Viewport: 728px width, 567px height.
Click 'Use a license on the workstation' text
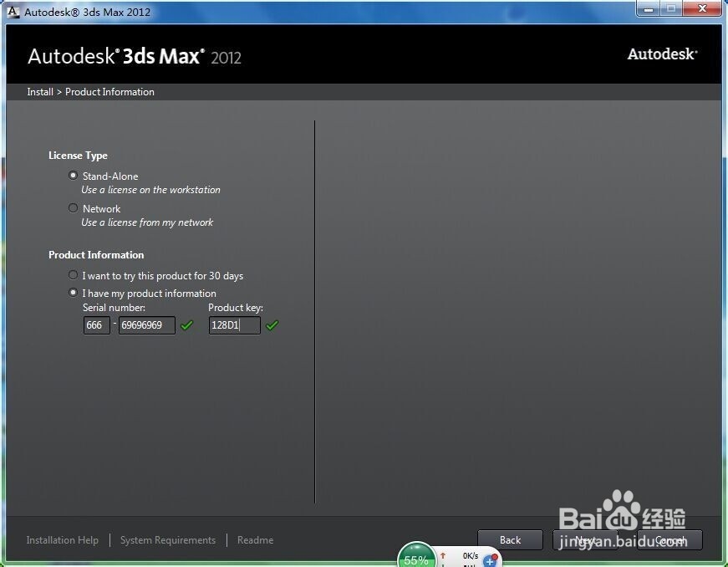point(150,190)
